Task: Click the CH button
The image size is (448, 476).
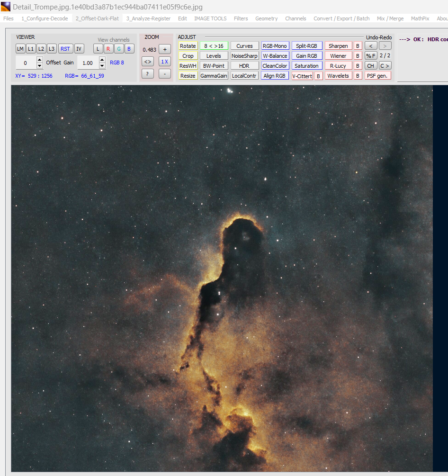Action: click(x=371, y=66)
